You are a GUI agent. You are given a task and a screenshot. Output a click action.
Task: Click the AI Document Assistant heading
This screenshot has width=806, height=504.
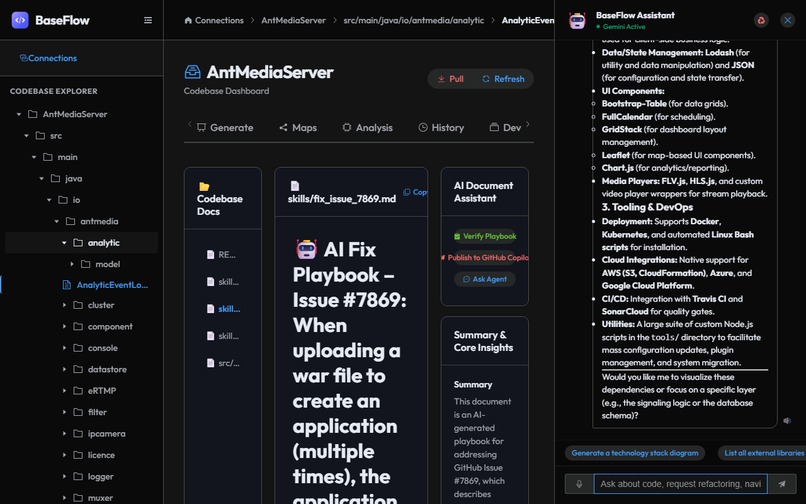[x=483, y=192]
